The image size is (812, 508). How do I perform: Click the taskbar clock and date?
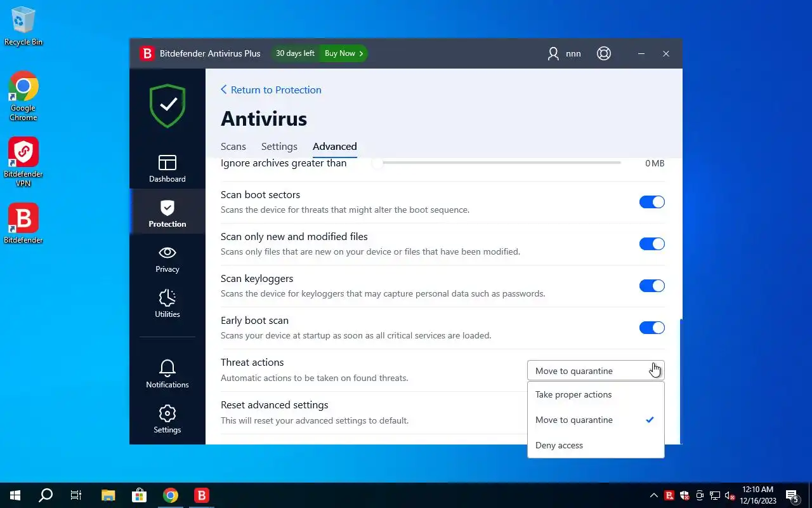point(758,495)
